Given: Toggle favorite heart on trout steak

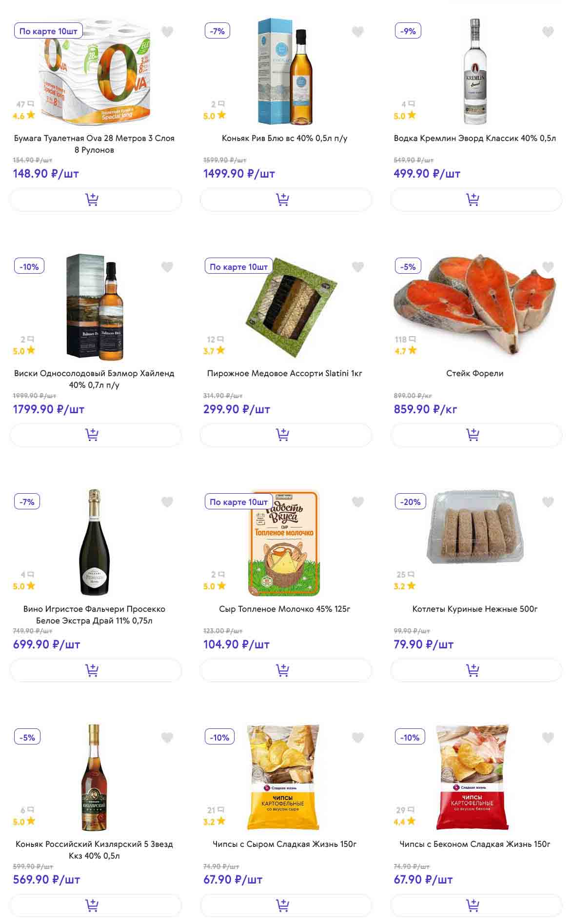Looking at the screenshot, I should click(548, 267).
